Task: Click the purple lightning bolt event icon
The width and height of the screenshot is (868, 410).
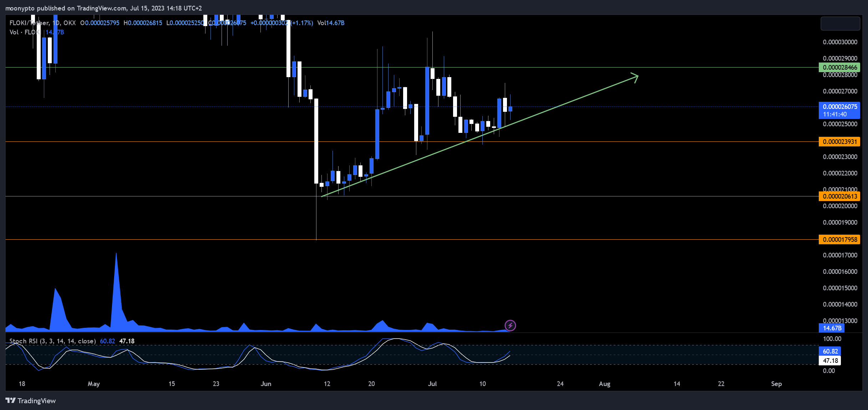Action: [510, 325]
